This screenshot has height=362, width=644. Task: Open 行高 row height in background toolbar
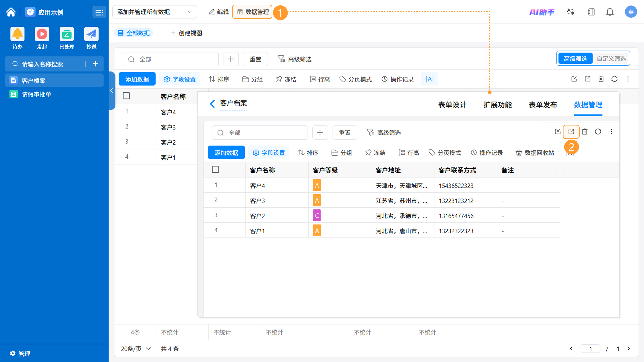pyautogui.click(x=319, y=79)
